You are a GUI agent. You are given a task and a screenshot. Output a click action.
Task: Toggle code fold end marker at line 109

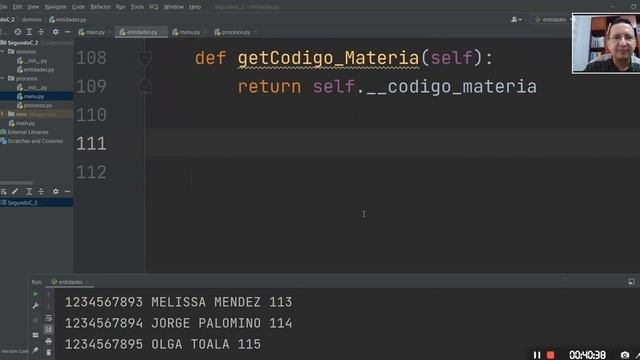coord(145,86)
